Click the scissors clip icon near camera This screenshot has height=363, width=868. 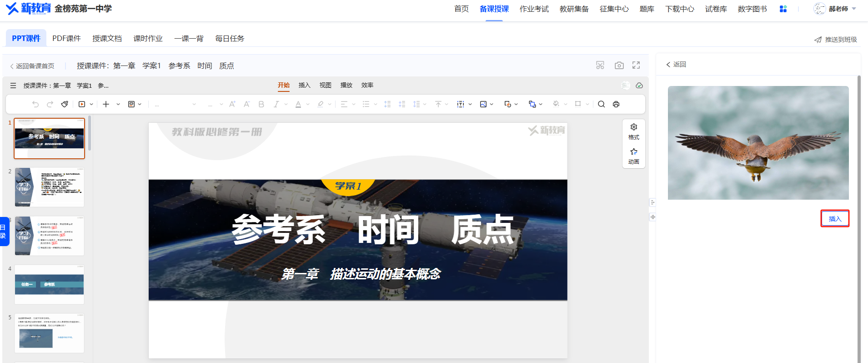(600, 66)
